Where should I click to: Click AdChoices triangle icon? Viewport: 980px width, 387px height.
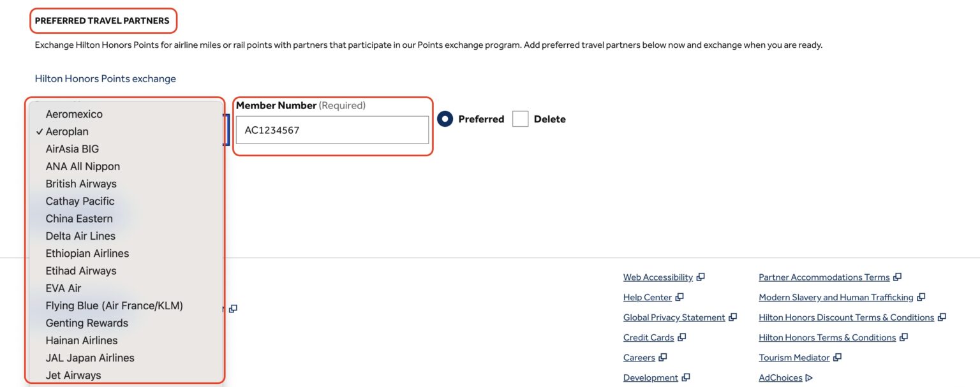(809, 377)
